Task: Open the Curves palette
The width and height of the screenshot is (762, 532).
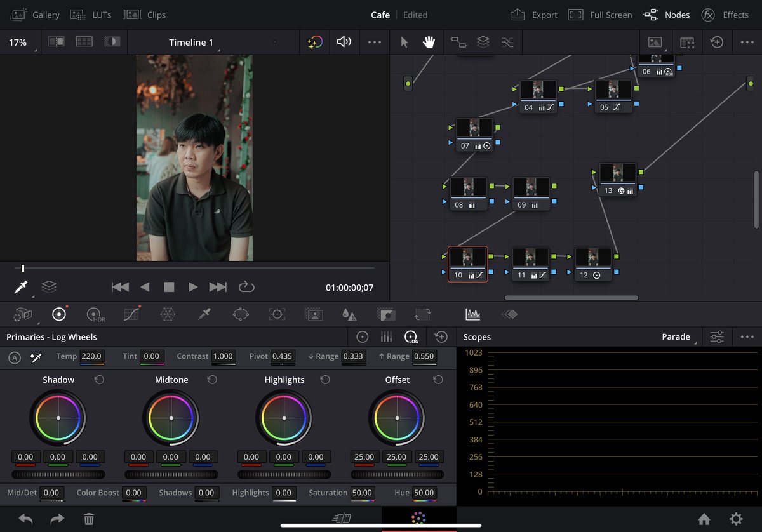Action: [x=131, y=314]
